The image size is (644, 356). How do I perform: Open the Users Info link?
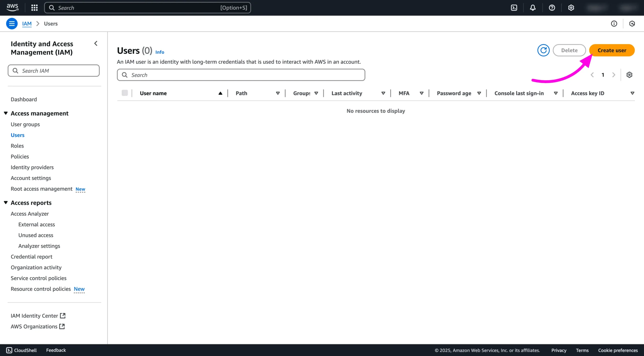(x=160, y=52)
